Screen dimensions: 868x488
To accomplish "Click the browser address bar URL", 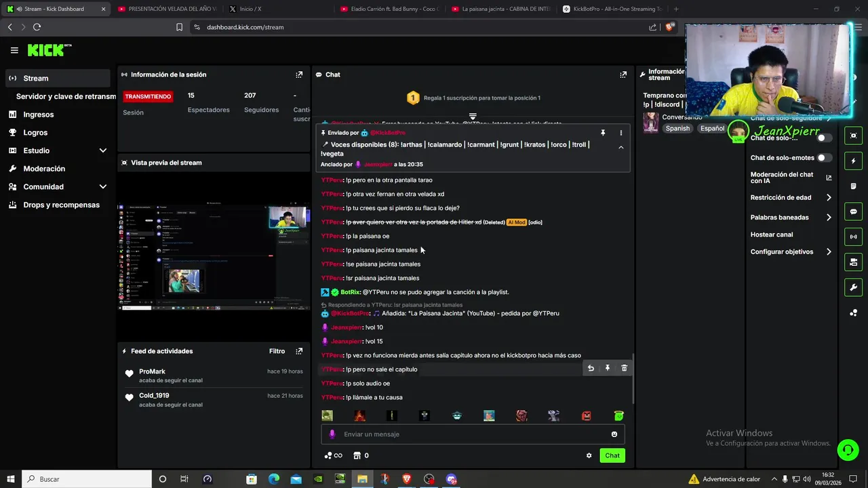I will pyautogui.click(x=245, y=27).
